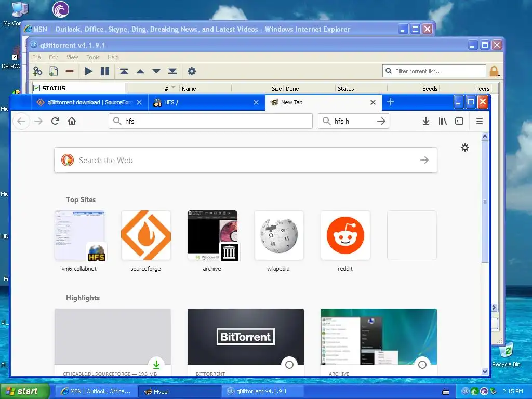Open the browser downloads icon

coord(426,121)
